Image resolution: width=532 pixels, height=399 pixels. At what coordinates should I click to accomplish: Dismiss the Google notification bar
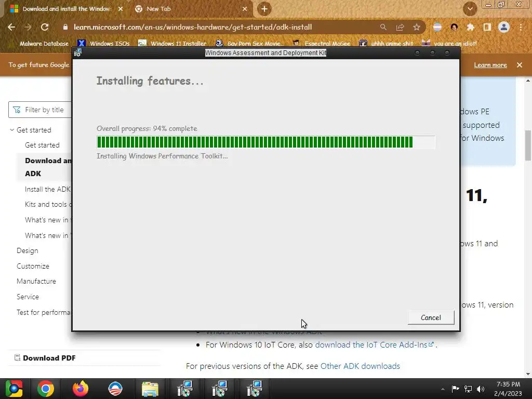point(520,65)
